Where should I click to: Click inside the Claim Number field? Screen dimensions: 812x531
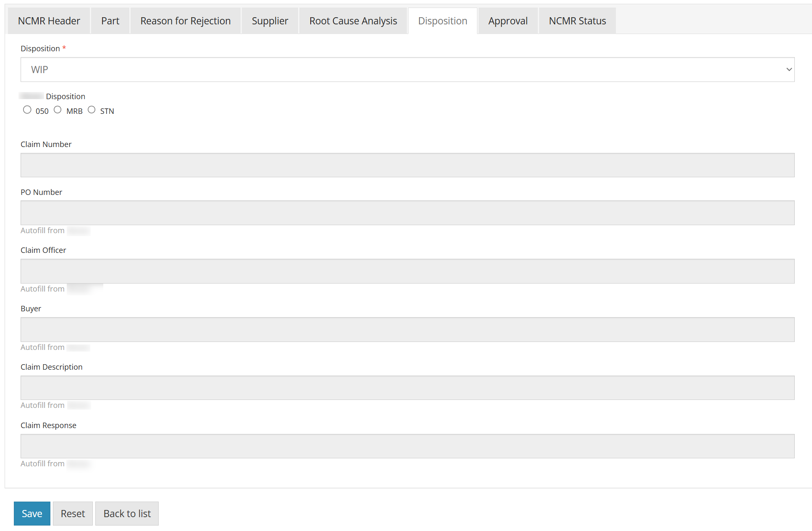[407, 165]
